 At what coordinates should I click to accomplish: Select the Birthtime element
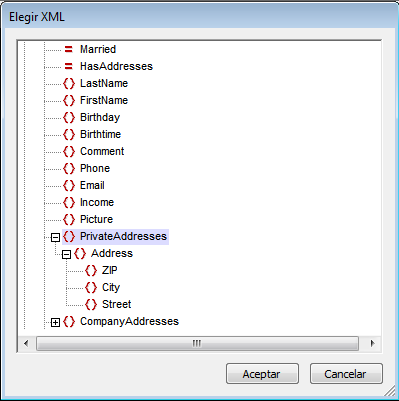[100, 134]
